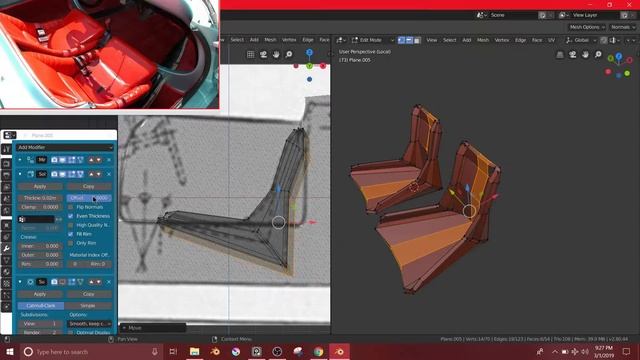Snap view to blue Z axis in right gizmo

click(619, 56)
